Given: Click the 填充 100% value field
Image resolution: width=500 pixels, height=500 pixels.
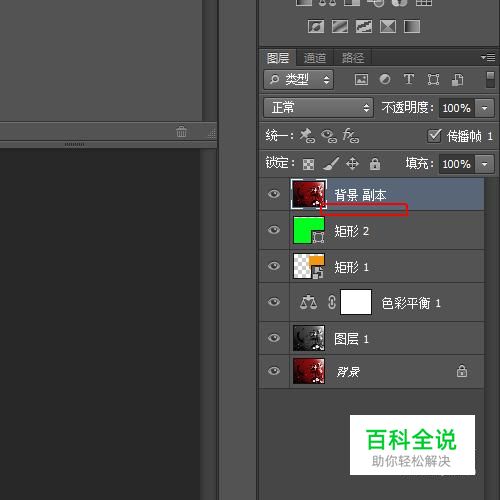Looking at the screenshot, I should tap(457, 164).
